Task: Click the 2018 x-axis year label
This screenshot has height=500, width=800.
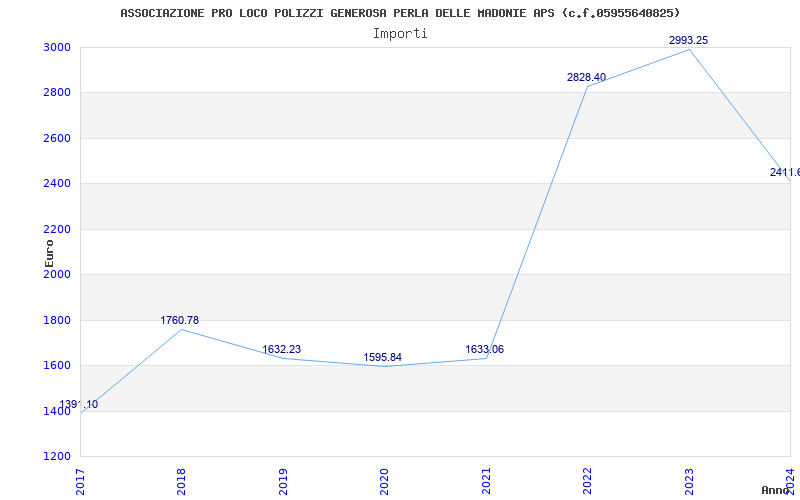Action: (x=181, y=482)
